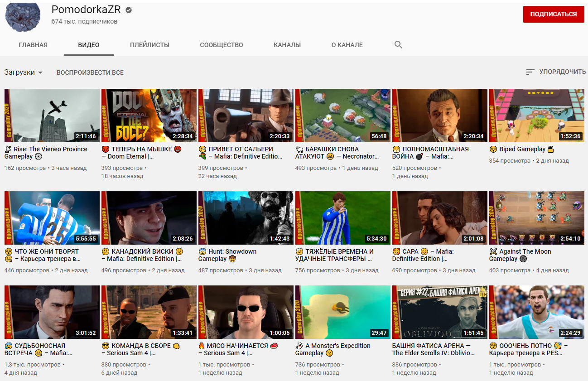Play the Oblivion 1:51:45 thumbnail
Viewport: 588px width, 381px height.
pyautogui.click(x=440, y=312)
